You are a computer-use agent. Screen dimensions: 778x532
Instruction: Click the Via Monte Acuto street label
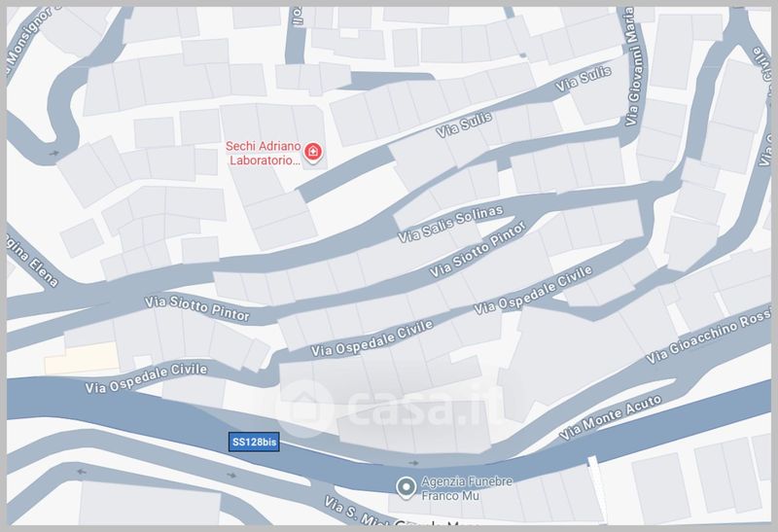pos(611,417)
